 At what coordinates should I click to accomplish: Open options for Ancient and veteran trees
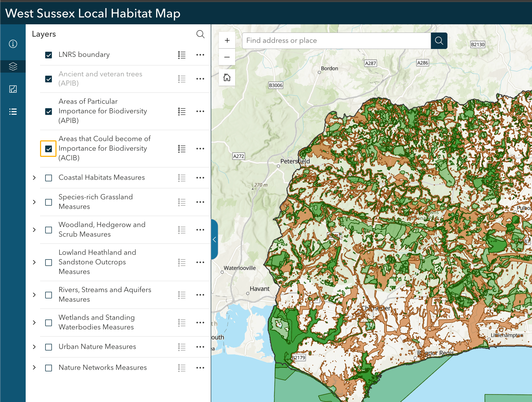pyautogui.click(x=200, y=79)
